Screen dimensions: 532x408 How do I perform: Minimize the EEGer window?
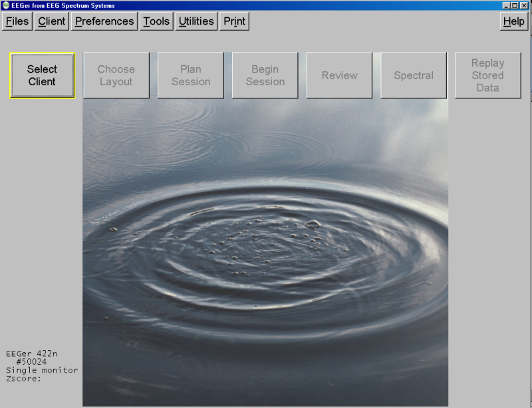(x=507, y=5)
